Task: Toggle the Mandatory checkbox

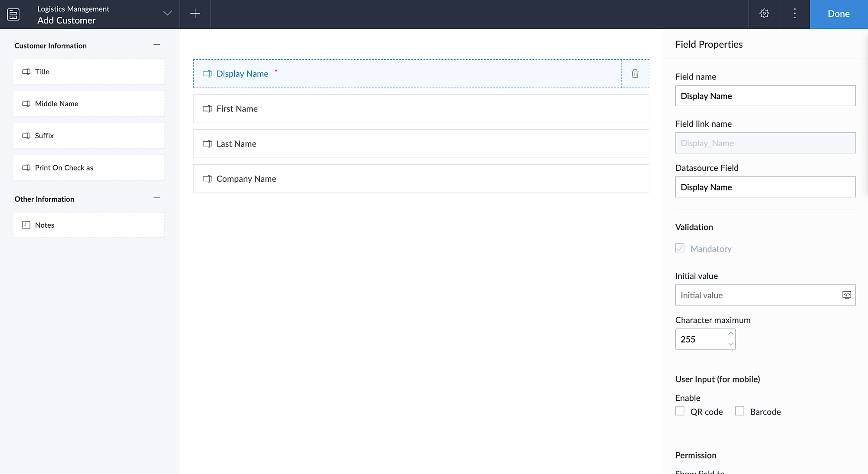Action: pos(680,248)
